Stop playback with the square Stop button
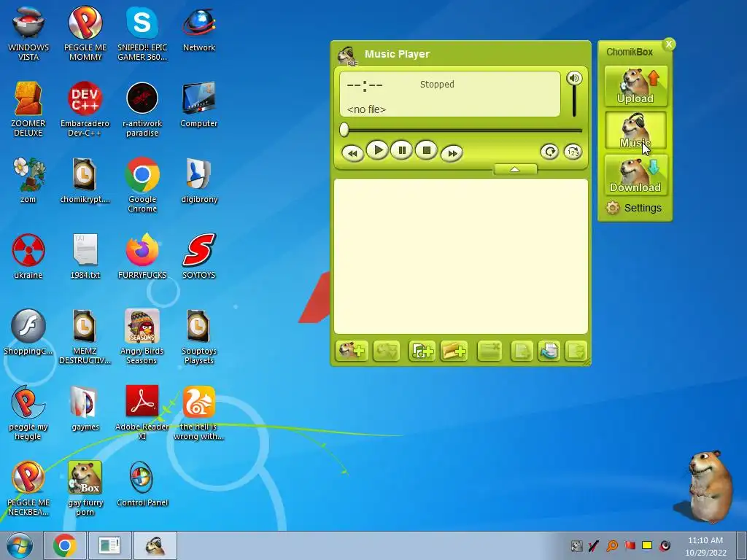Viewport: 747px width, 560px height. pyautogui.click(x=426, y=150)
